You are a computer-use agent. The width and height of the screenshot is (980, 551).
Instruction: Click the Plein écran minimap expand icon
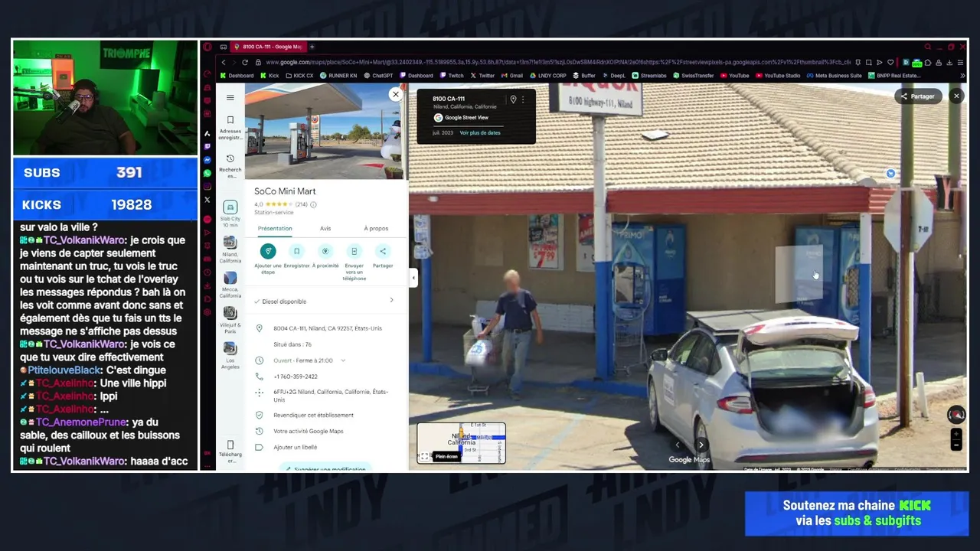pos(425,456)
